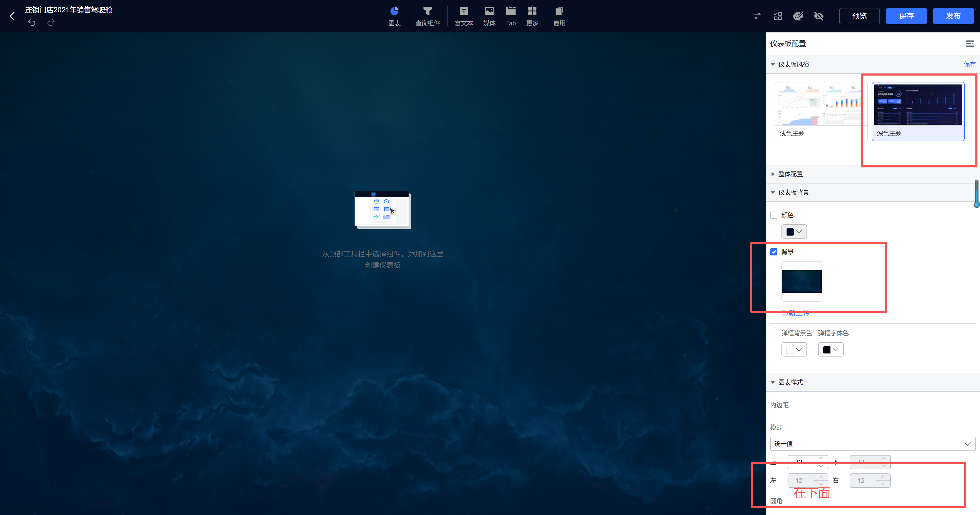This screenshot has width=980, height=515.
Task: Click the undo arrow under the title
Action: pos(32,23)
